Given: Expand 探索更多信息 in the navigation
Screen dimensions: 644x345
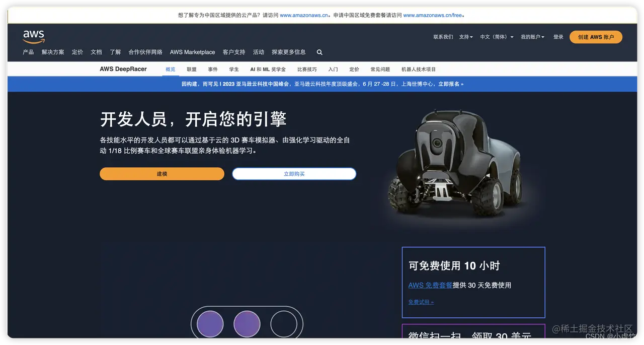Looking at the screenshot, I should (288, 52).
